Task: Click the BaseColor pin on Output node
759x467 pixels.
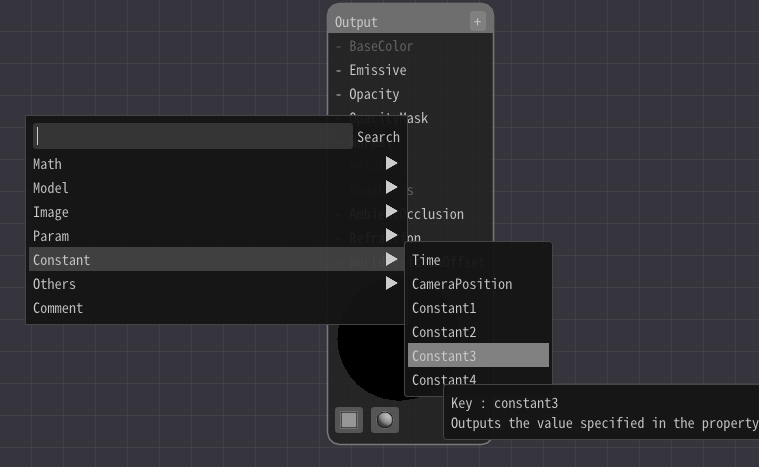Action: click(339, 46)
